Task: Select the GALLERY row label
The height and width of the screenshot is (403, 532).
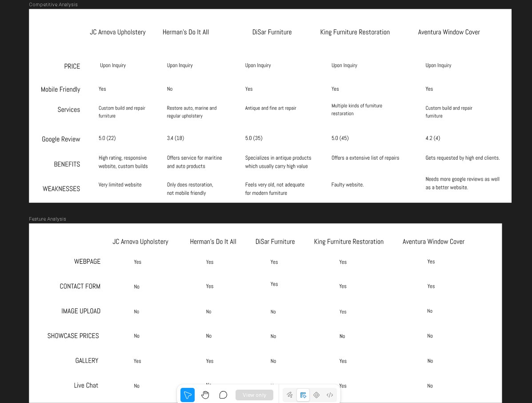Action: [87, 361]
